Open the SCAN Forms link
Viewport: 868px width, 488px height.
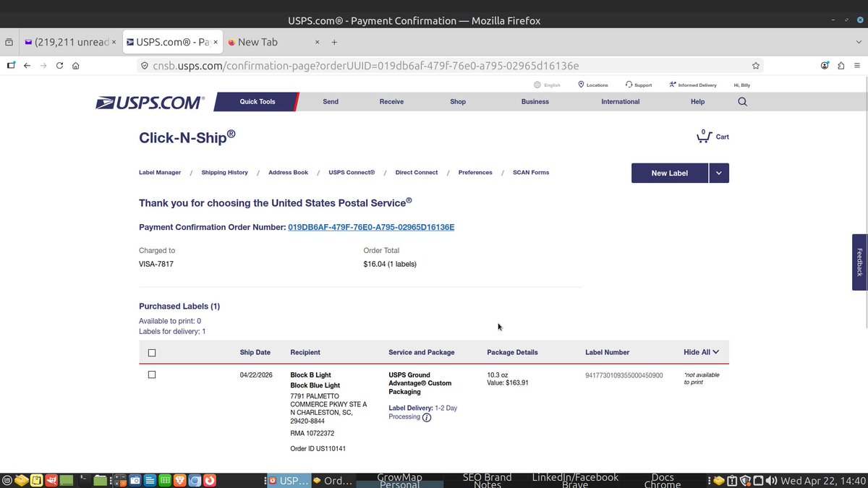(531, 173)
